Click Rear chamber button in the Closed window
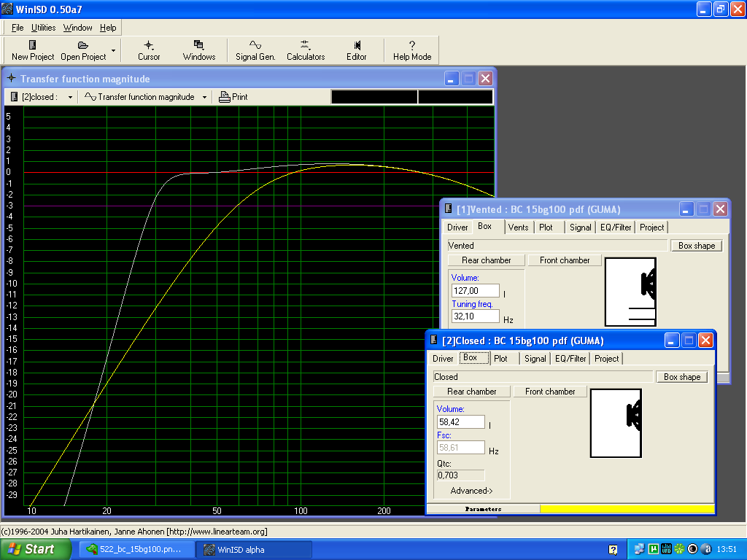The height and width of the screenshot is (560, 747). [x=472, y=392]
